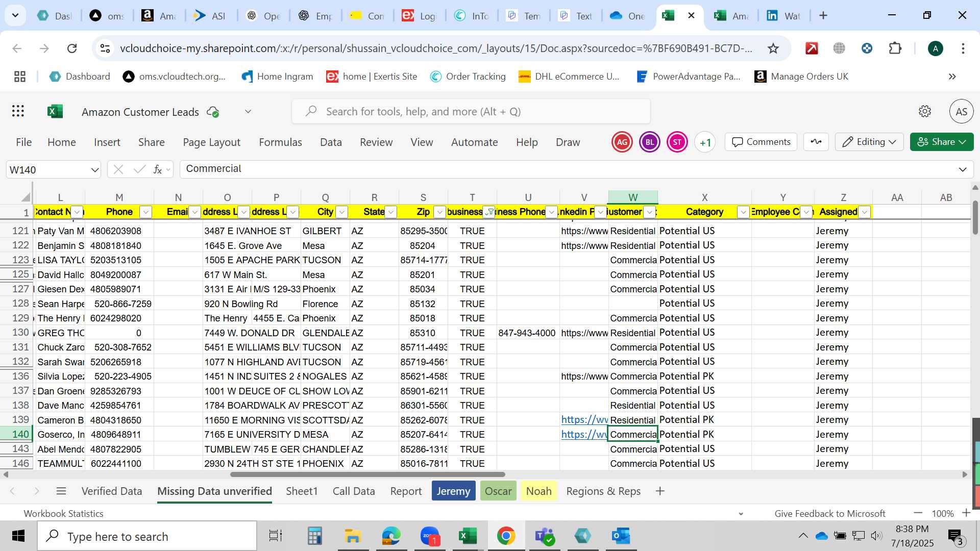Open all sheets list menu icon
Viewport: 980px width, 551px height.
coord(61,491)
